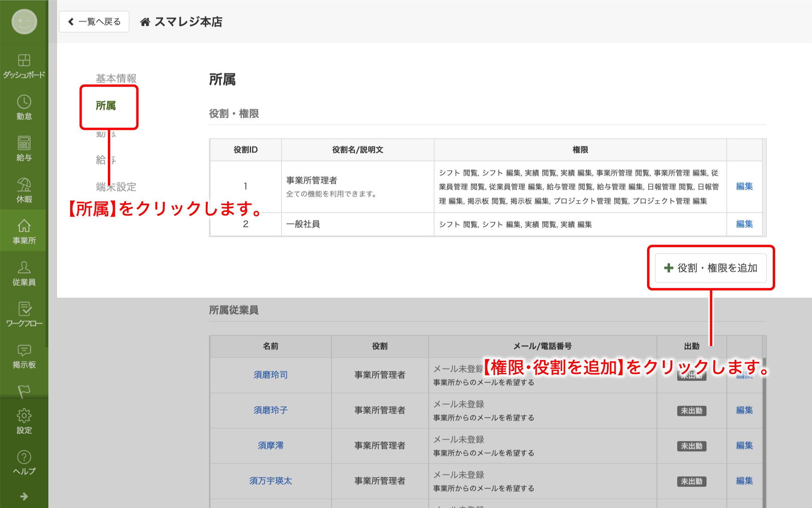Viewport: 812px width, 508px height.
Task: Select the 基本情報 tab
Action: click(x=116, y=78)
